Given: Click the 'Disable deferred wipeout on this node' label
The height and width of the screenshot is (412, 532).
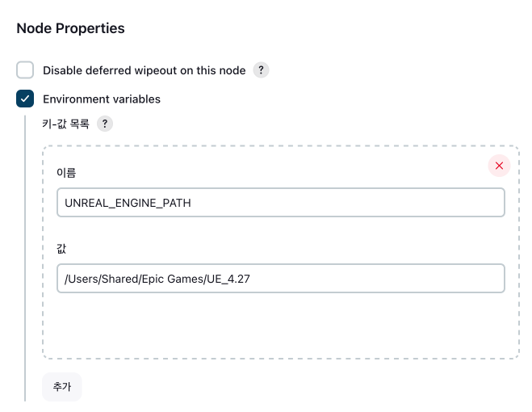Looking at the screenshot, I should [144, 70].
